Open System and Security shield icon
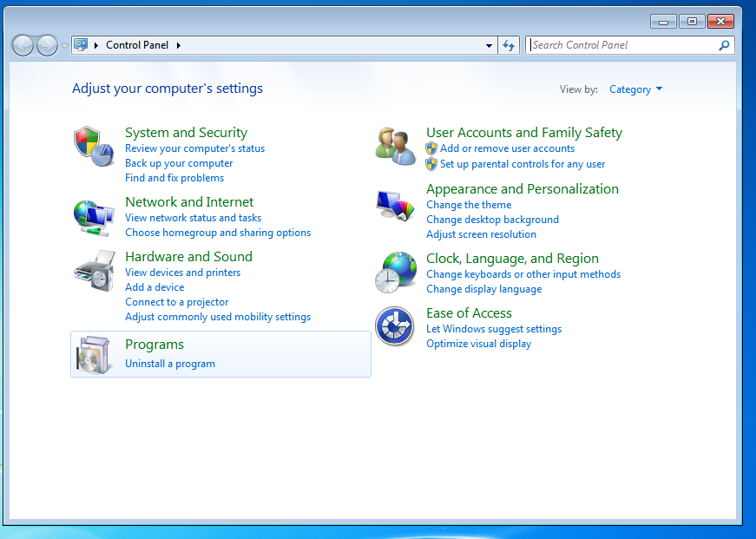This screenshot has height=539, width=756. 94,147
